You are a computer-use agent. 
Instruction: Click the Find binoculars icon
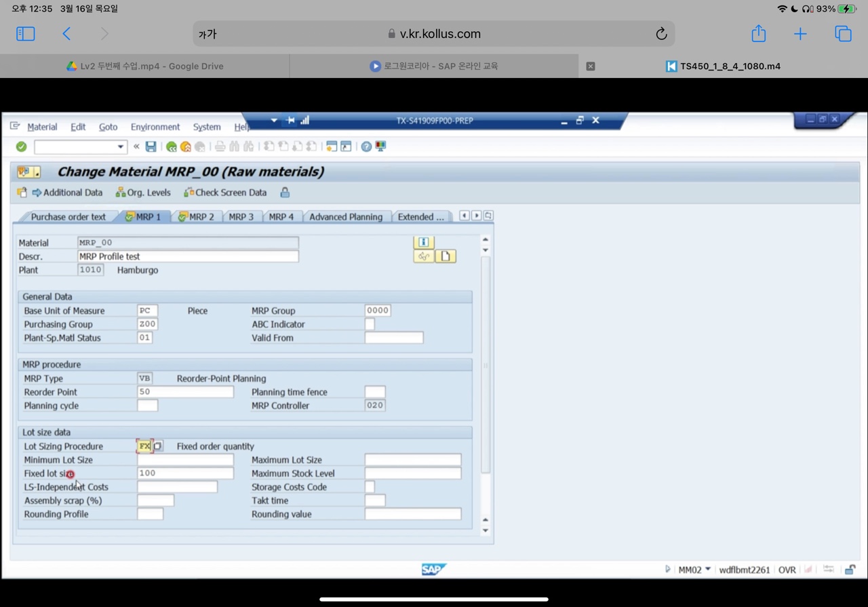click(x=234, y=146)
